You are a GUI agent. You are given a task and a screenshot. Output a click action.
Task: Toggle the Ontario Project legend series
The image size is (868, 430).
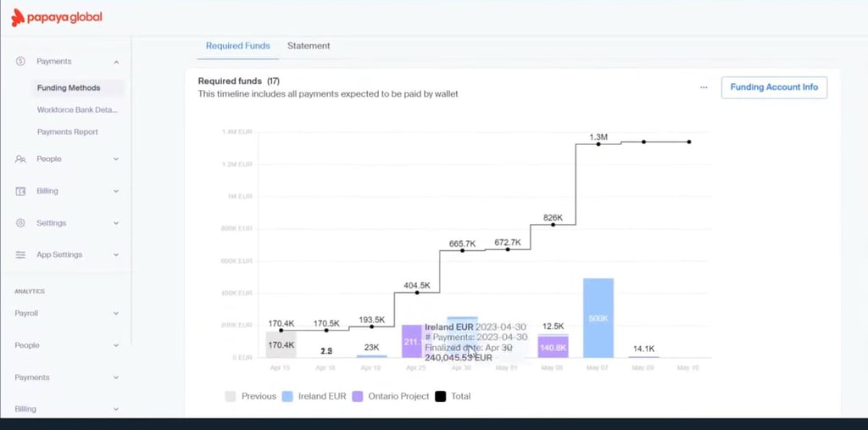391,396
